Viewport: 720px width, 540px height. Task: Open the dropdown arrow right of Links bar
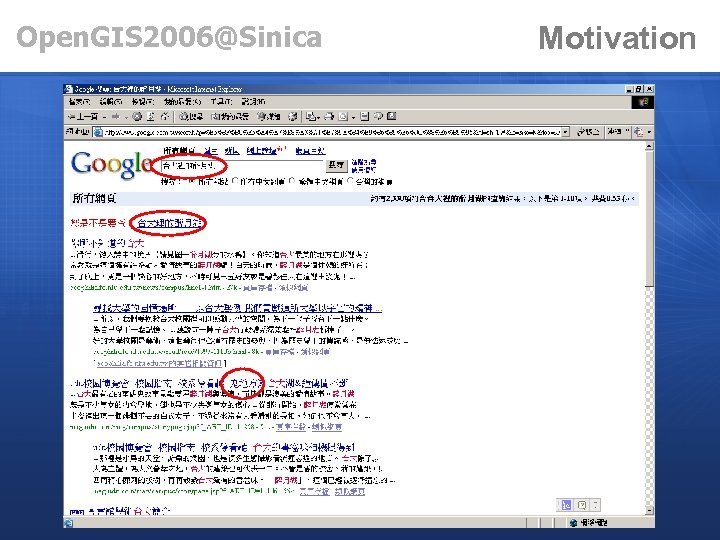click(x=649, y=132)
